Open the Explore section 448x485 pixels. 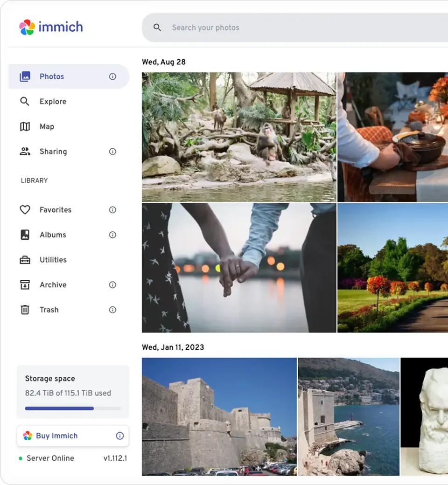(x=53, y=101)
